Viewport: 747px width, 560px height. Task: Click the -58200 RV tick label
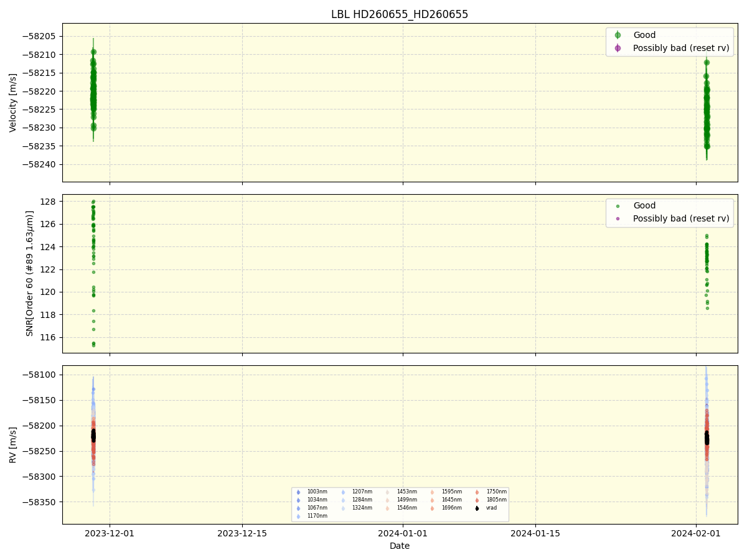[x=39, y=426]
